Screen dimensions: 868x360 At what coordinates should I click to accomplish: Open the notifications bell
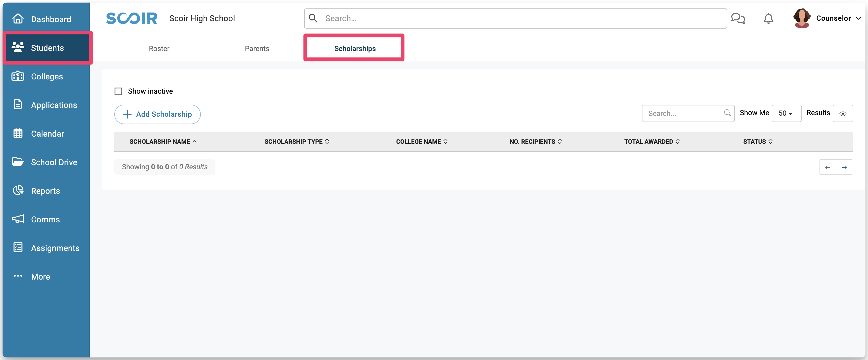(768, 18)
